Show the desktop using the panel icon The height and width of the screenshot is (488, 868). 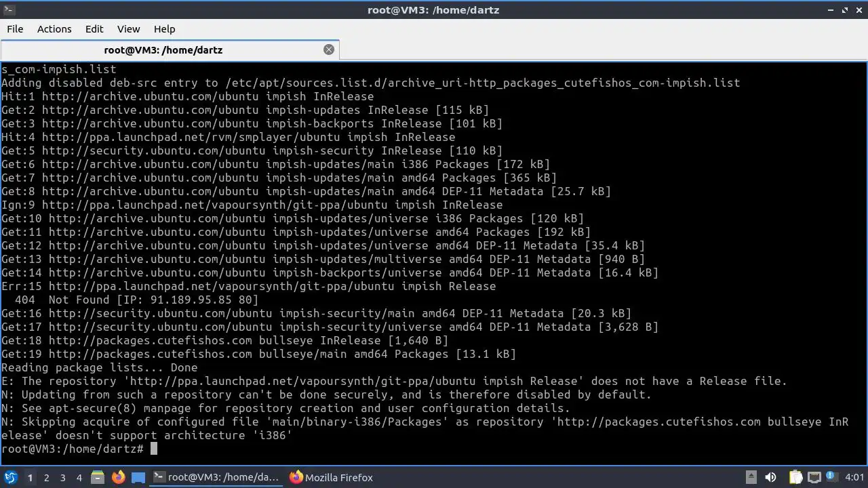click(x=138, y=477)
